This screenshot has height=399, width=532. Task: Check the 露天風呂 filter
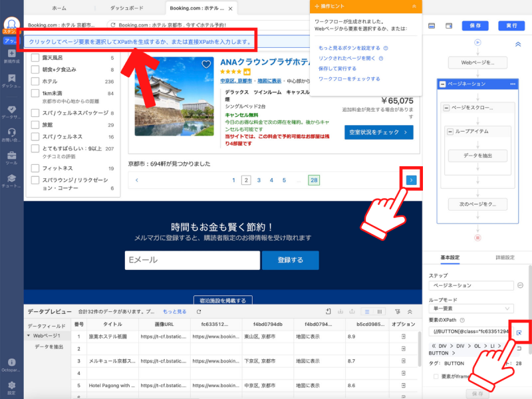35,58
